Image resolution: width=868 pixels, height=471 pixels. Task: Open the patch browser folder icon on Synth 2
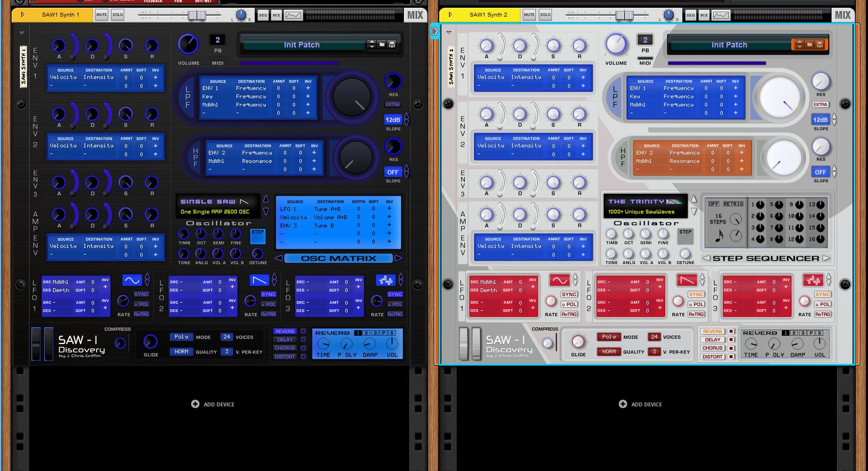(809, 44)
